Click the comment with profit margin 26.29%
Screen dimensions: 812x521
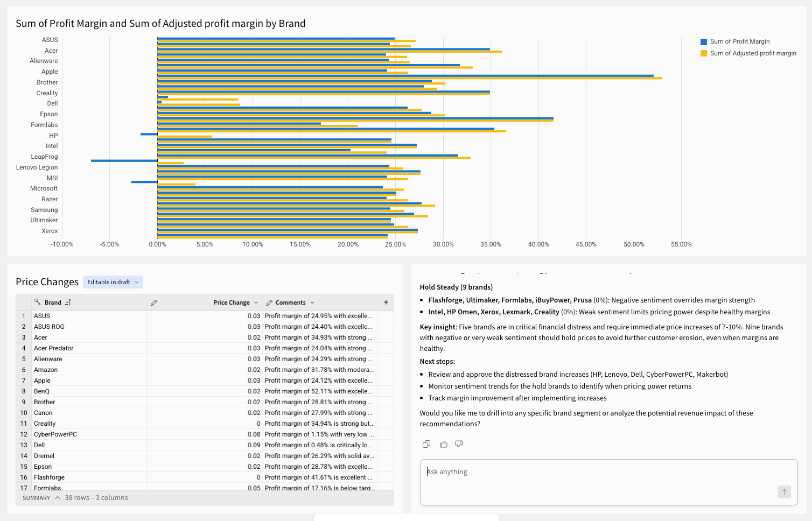point(320,456)
